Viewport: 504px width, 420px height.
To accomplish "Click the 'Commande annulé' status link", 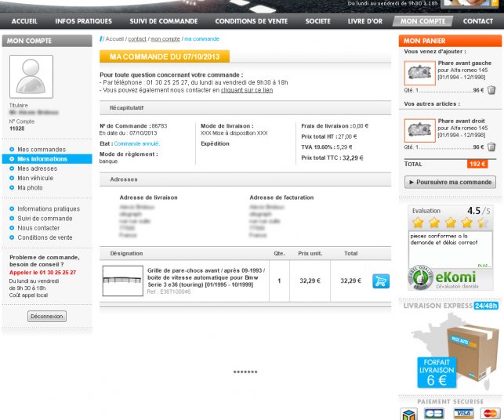I will pyautogui.click(x=137, y=143).
